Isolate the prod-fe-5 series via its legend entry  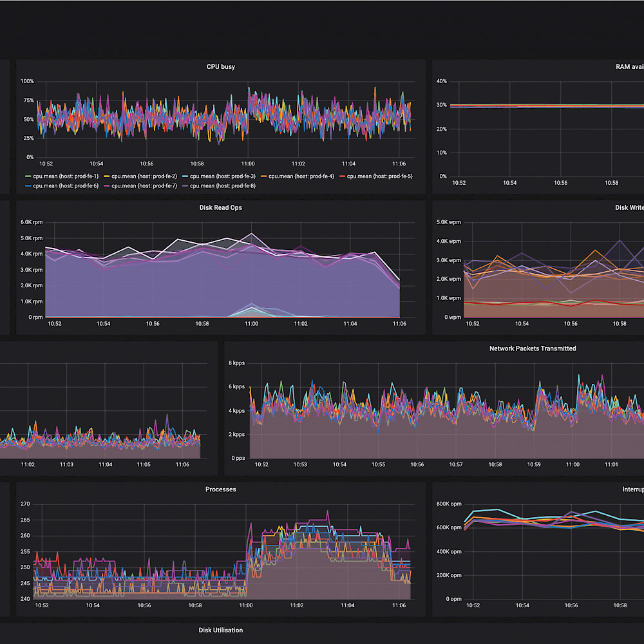point(380,176)
